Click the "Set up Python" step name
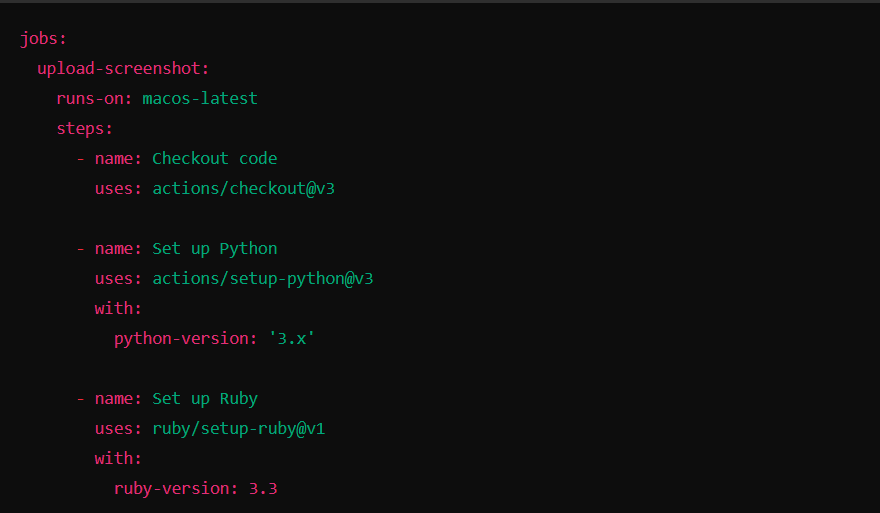 pyautogui.click(x=214, y=248)
